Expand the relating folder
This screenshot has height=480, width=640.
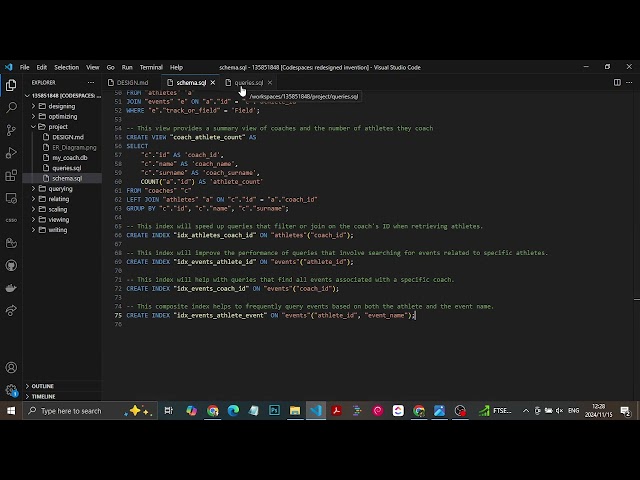click(x=62, y=199)
